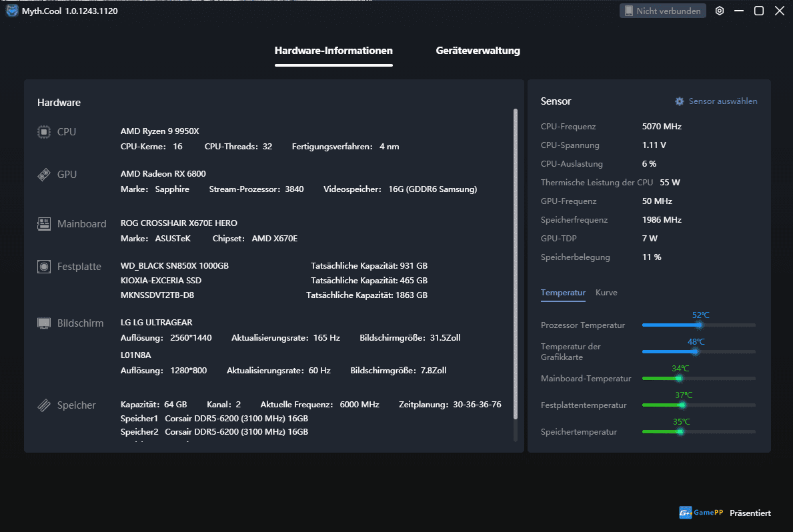
Task: Click the Videospeicher 16G GDDR6 Samsung value
Action: click(x=432, y=189)
